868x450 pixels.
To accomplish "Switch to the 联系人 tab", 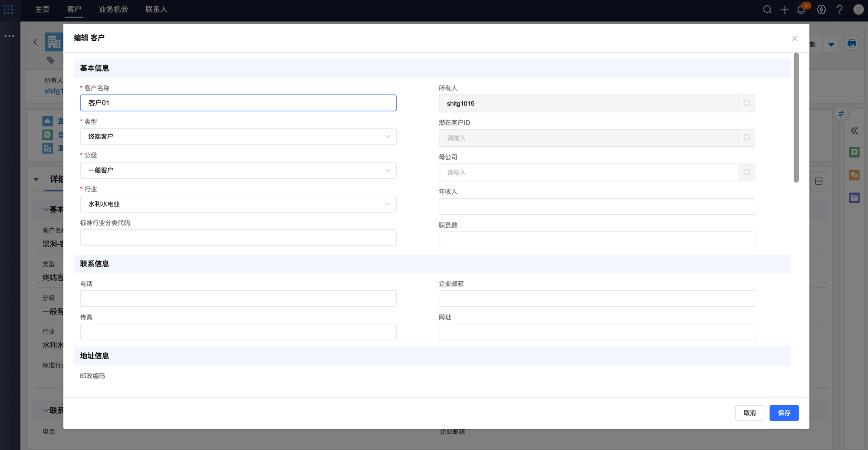I will (156, 10).
